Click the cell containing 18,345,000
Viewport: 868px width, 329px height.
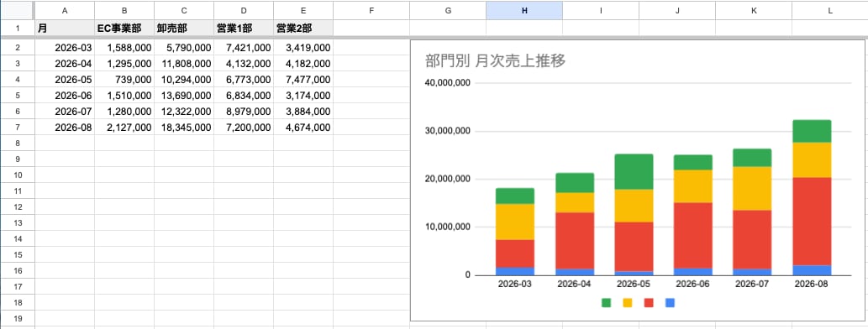(x=184, y=128)
